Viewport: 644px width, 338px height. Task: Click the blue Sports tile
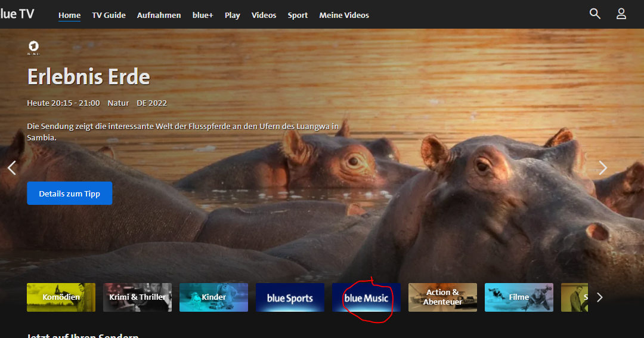point(290,297)
